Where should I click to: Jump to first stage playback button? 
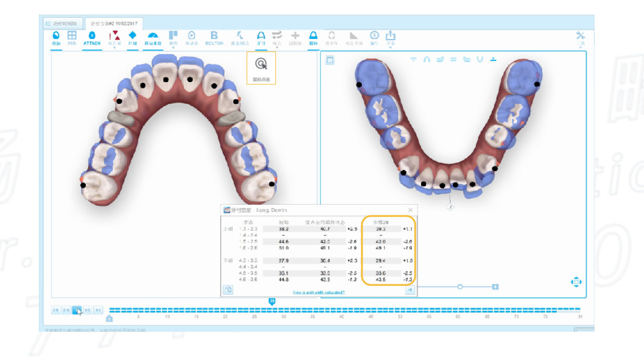point(56,310)
